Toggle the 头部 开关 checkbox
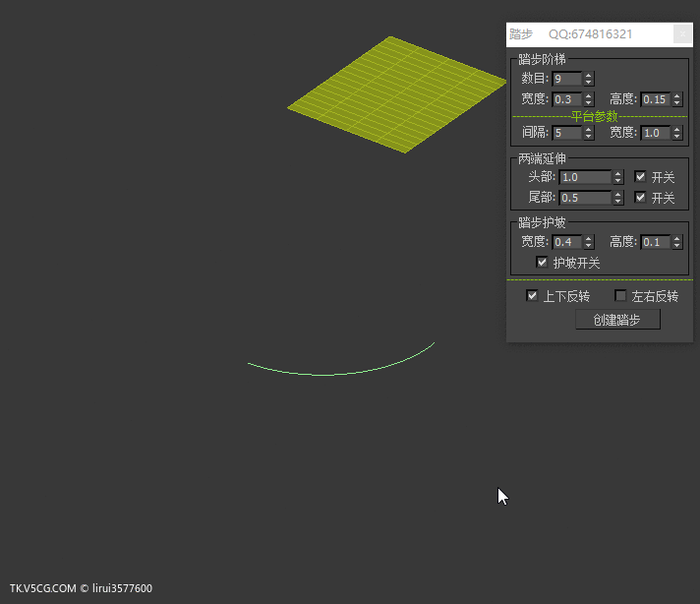The height and width of the screenshot is (604, 700). coord(641,177)
